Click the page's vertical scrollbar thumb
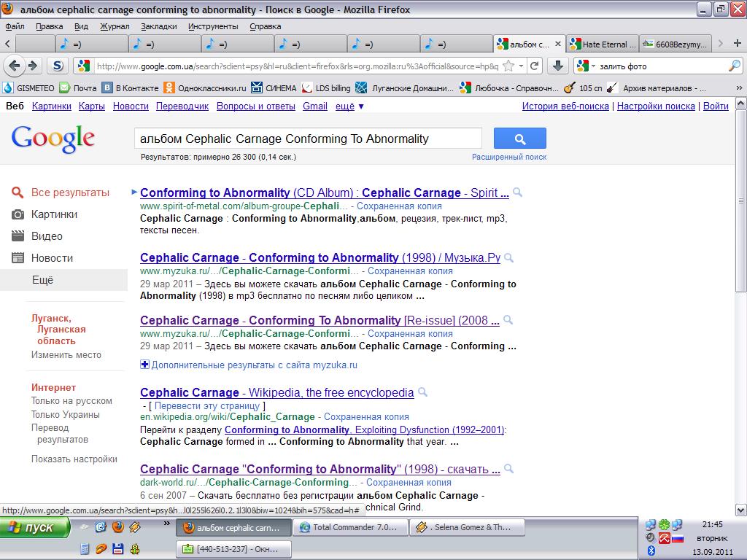The width and height of the screenshot is (747, 560). (x=741, y=201)
